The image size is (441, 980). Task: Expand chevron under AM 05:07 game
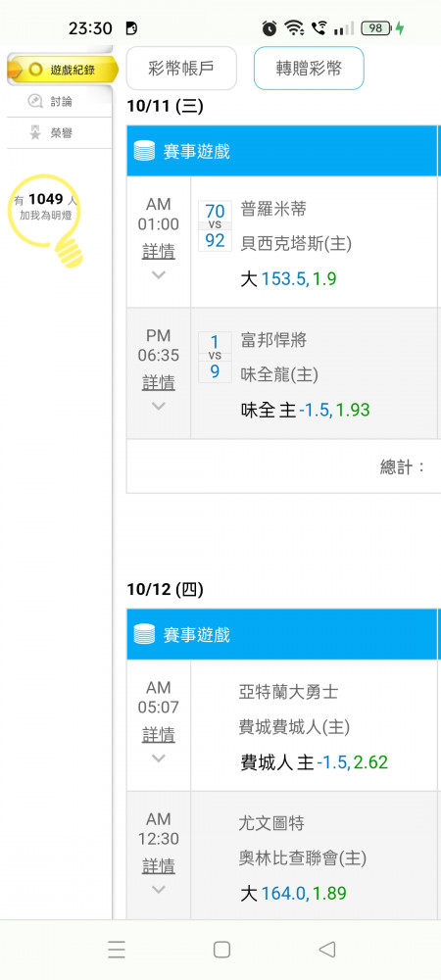coord(159,758)
